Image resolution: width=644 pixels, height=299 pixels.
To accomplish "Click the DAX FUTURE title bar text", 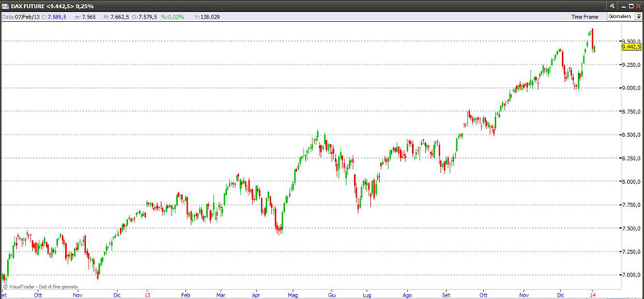I will tap(52, 6).
